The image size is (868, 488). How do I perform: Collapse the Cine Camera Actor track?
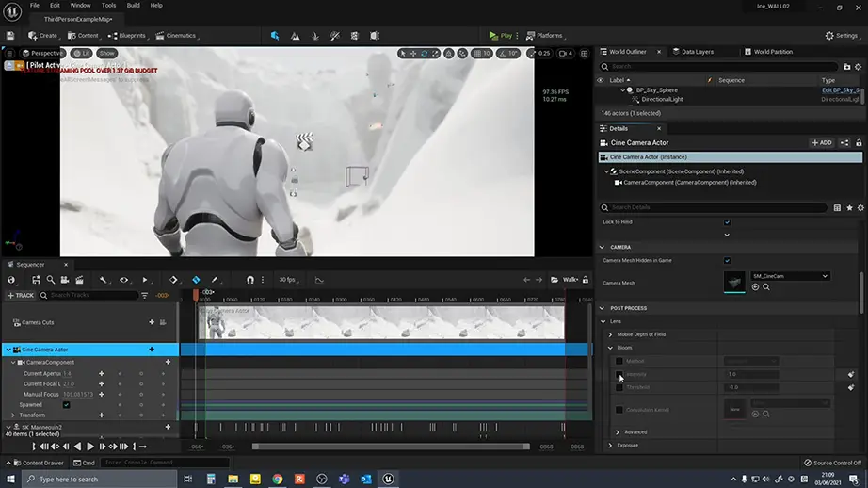click(x=8, y=350)
